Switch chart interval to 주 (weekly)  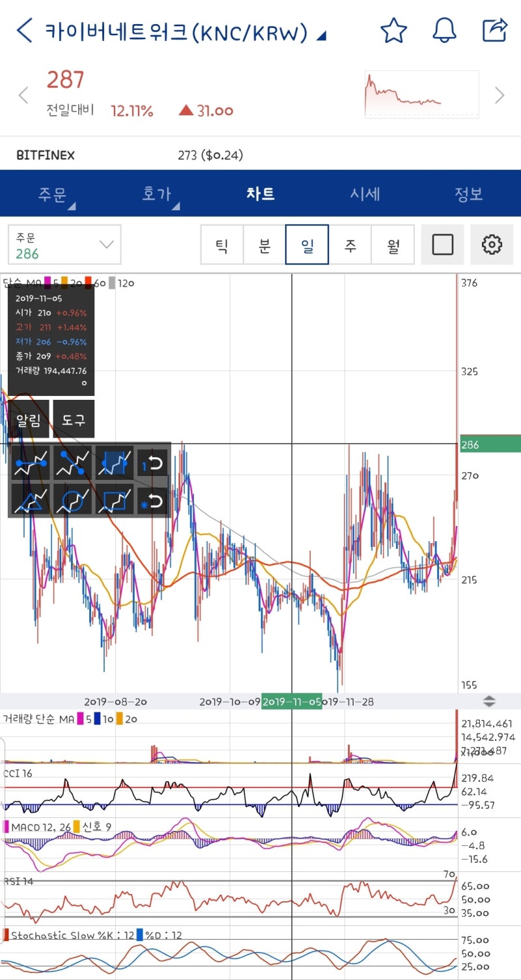[350, 245]
